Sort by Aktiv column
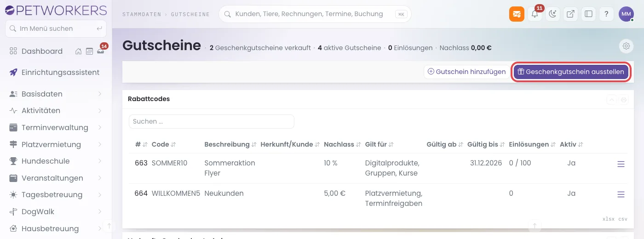644x239 pixels. pyautogui.click(x=571, y=144)
